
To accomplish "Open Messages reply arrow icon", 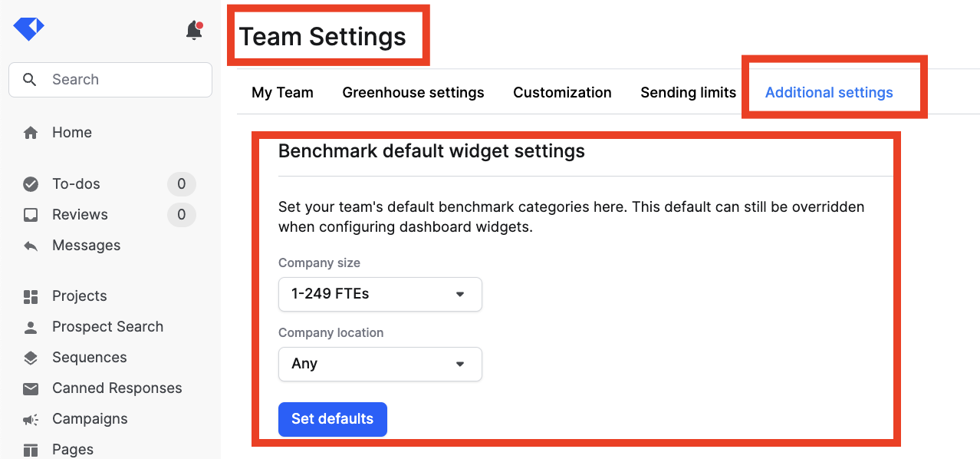I will pos(31,246).
